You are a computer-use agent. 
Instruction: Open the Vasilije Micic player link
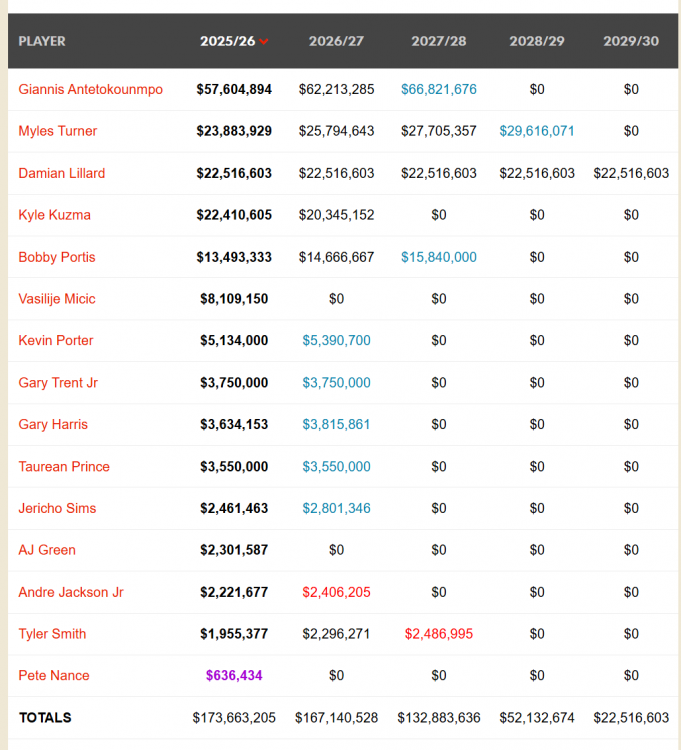pos(57,299)
